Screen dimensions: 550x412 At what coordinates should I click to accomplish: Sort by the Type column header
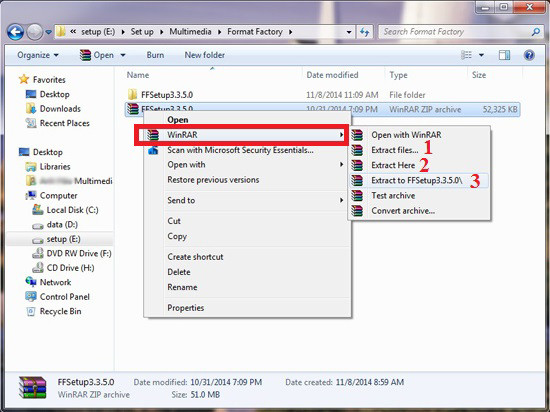398,75
